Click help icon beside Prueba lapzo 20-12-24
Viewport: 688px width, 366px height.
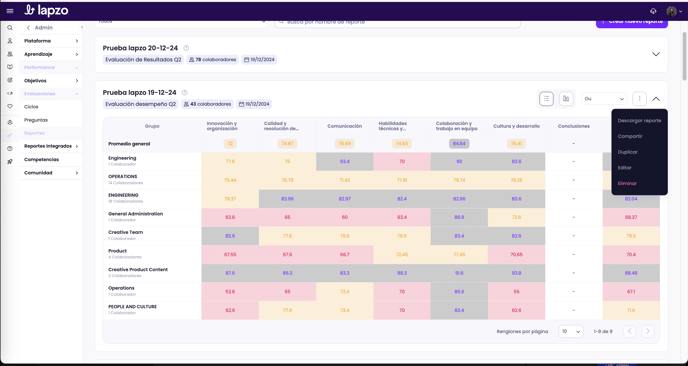pos(186,48)
